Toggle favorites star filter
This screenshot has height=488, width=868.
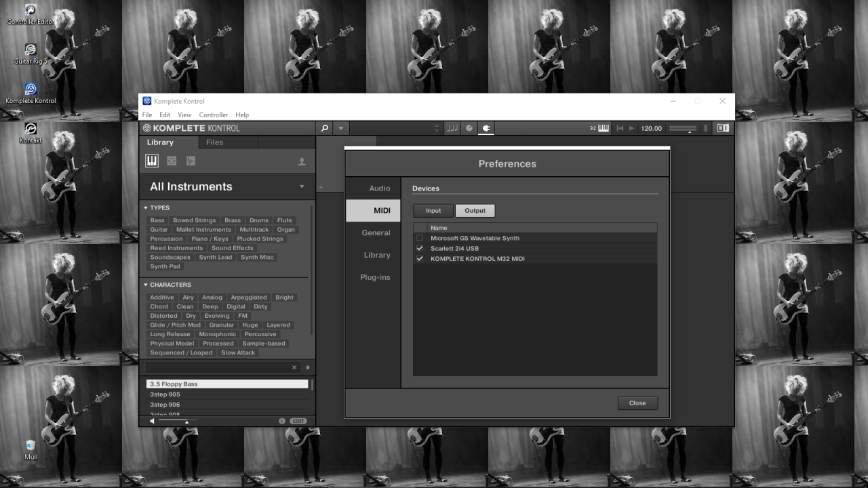(308, 367)
